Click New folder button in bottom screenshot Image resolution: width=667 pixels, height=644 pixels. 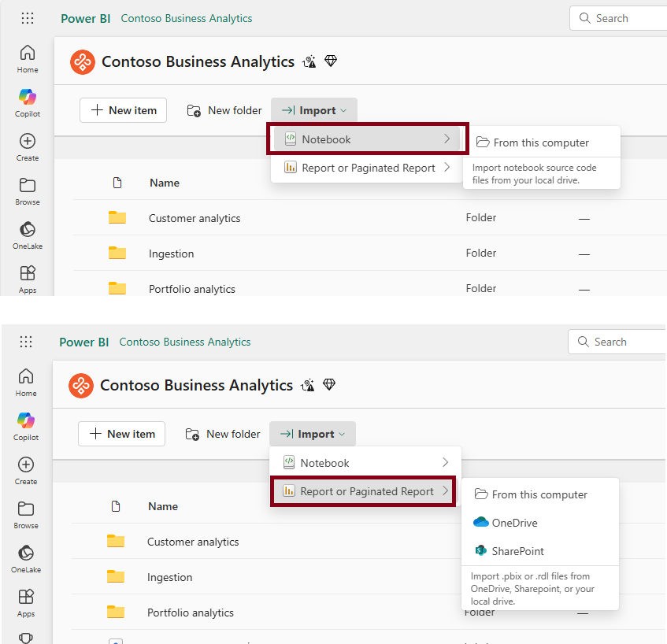tap(223, 434)
